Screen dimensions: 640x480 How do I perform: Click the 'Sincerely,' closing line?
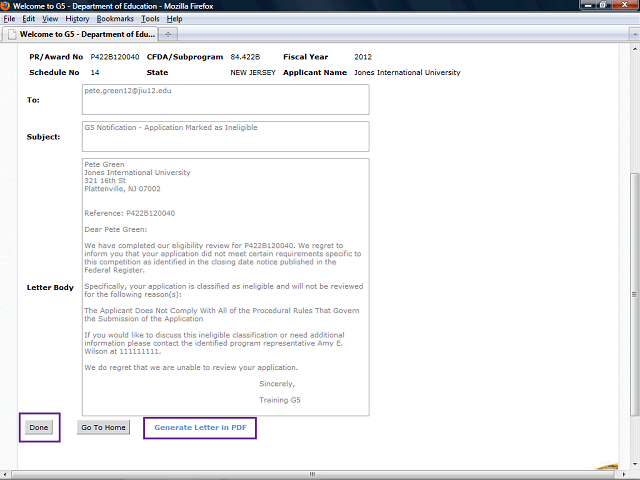pos(277,384)
